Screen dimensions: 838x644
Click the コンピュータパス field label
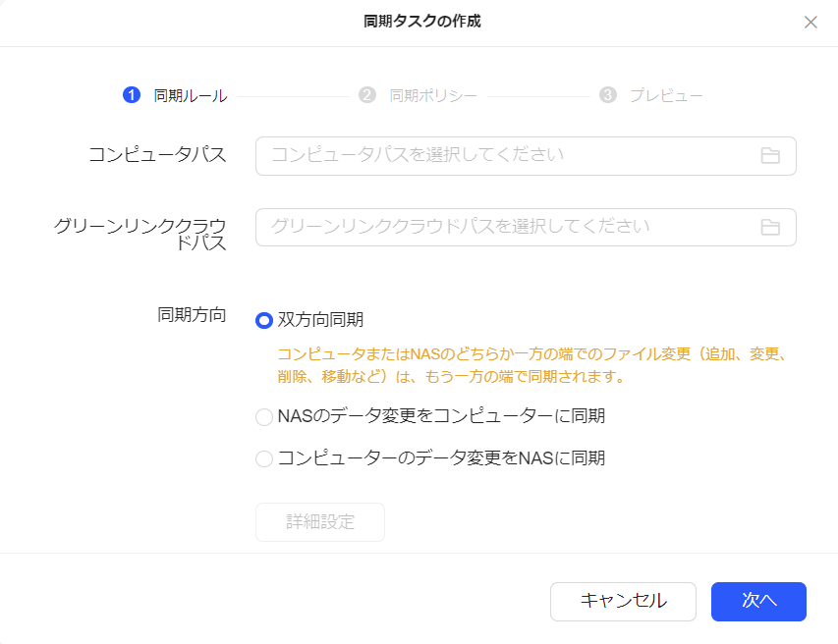click(x=157, y=154)
